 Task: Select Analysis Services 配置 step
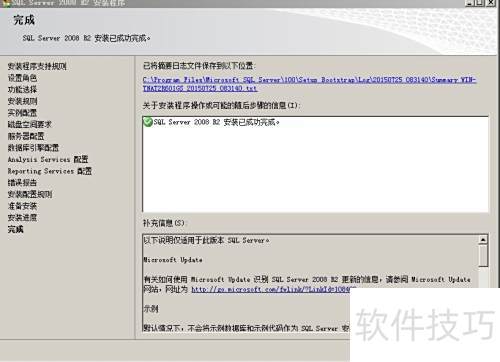tap(48, 159)
